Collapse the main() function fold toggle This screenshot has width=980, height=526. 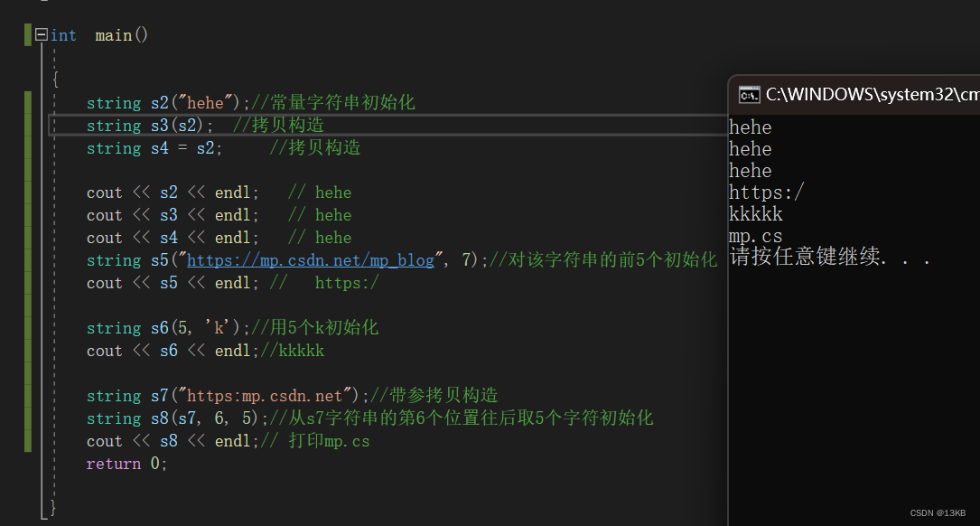click(x=42, y=34)
